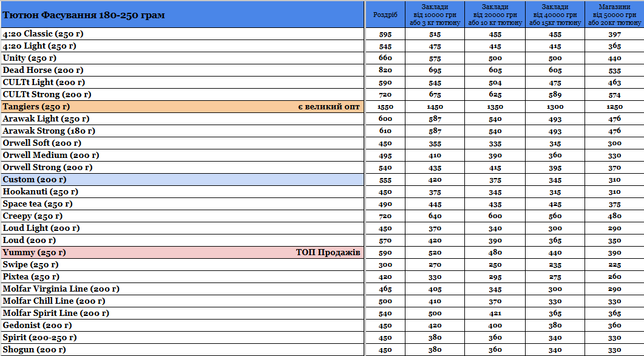The image size is (644, 356).
Task: Select the Creepy (250 г) product cell
Action: 182,216
